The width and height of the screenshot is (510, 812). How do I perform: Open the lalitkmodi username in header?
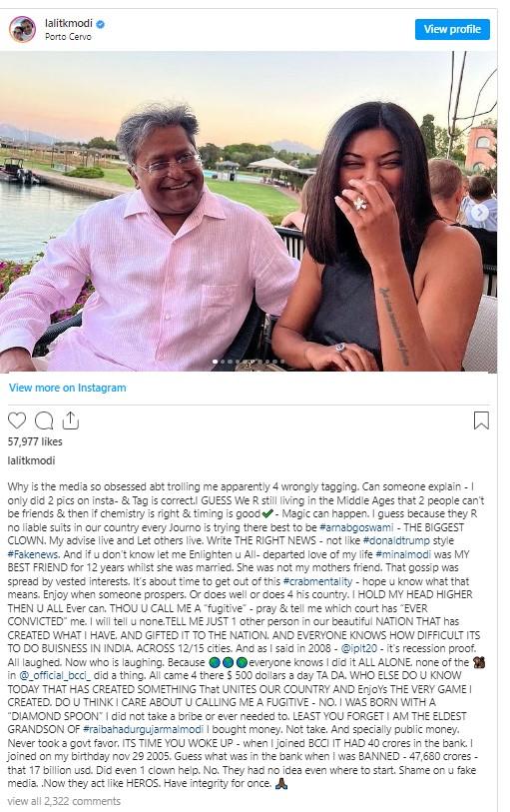click(x=68, y=23)
